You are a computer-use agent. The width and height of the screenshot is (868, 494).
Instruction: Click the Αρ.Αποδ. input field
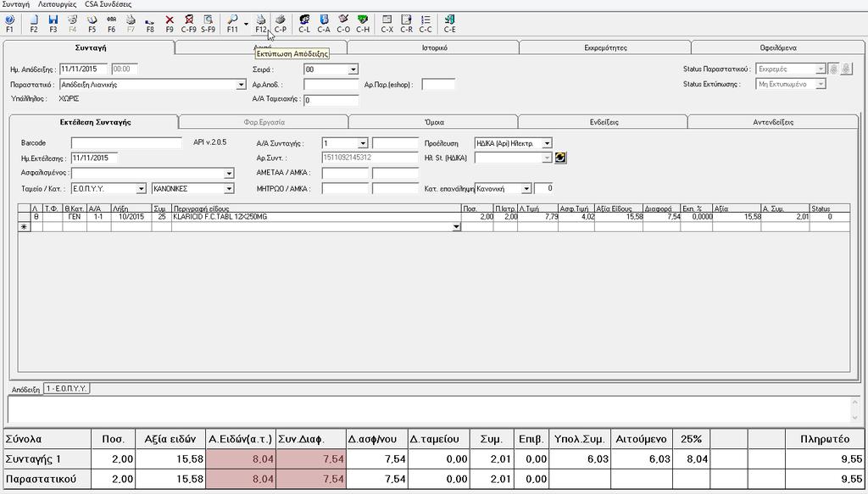[331, 85]
